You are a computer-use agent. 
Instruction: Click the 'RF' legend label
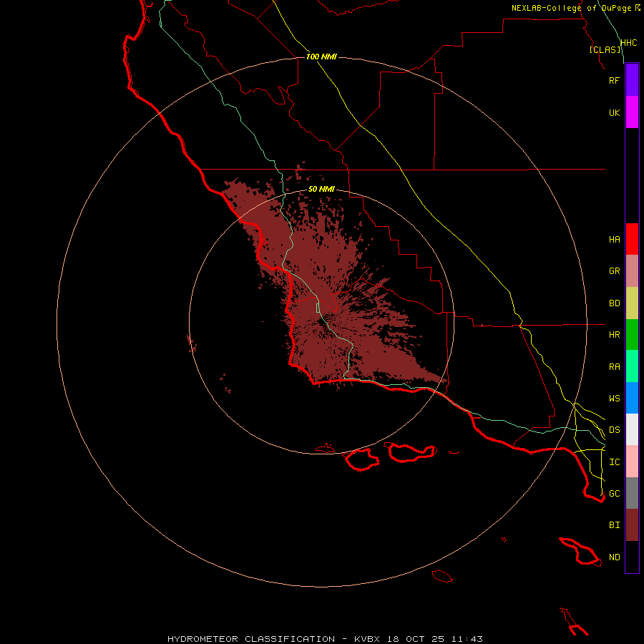[x=614, y=80]
